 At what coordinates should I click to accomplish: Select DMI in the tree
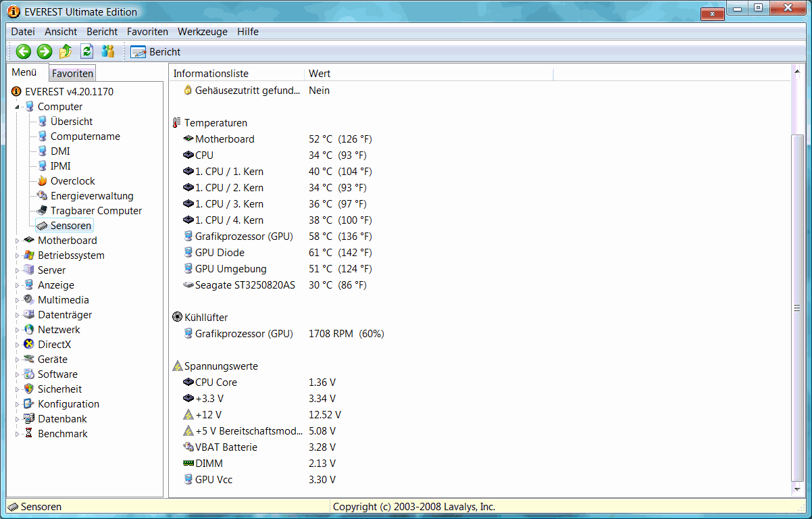tap(60, 151)
